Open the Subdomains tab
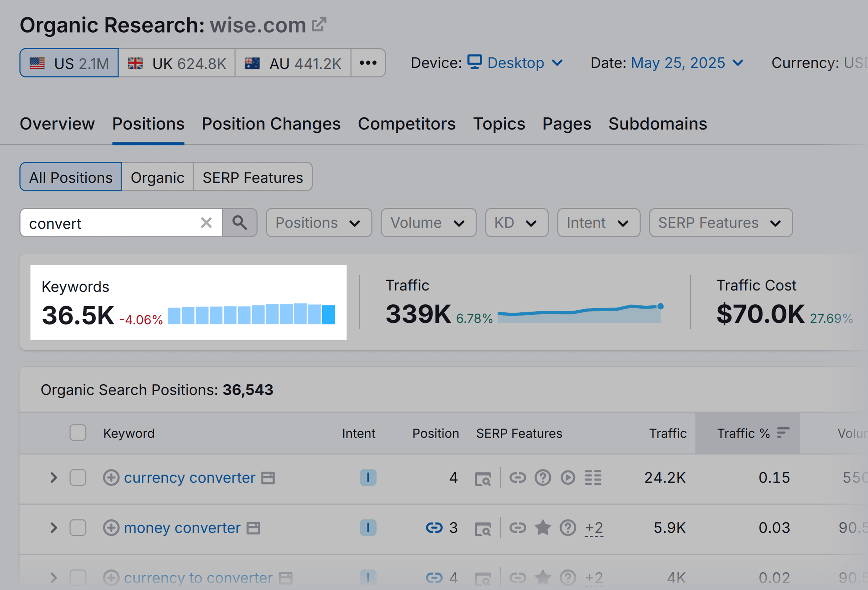The width and height of the screenshot is (868, 590). [658, 124]
